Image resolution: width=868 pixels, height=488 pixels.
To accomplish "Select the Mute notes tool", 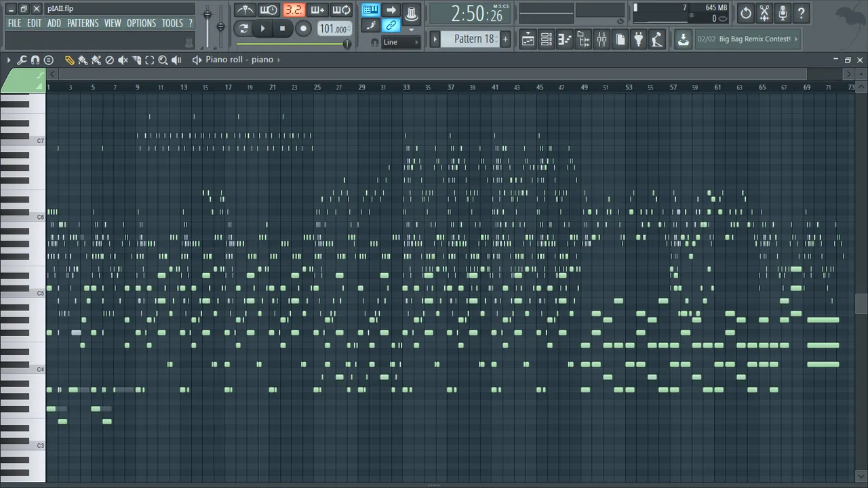I will [x=123, y=60].
